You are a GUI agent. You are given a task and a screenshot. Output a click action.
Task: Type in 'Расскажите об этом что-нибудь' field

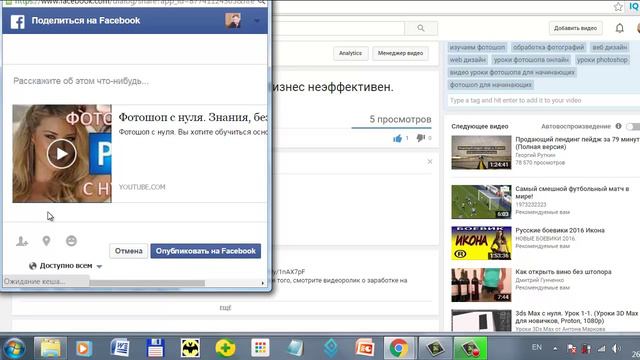coord(135,81)
